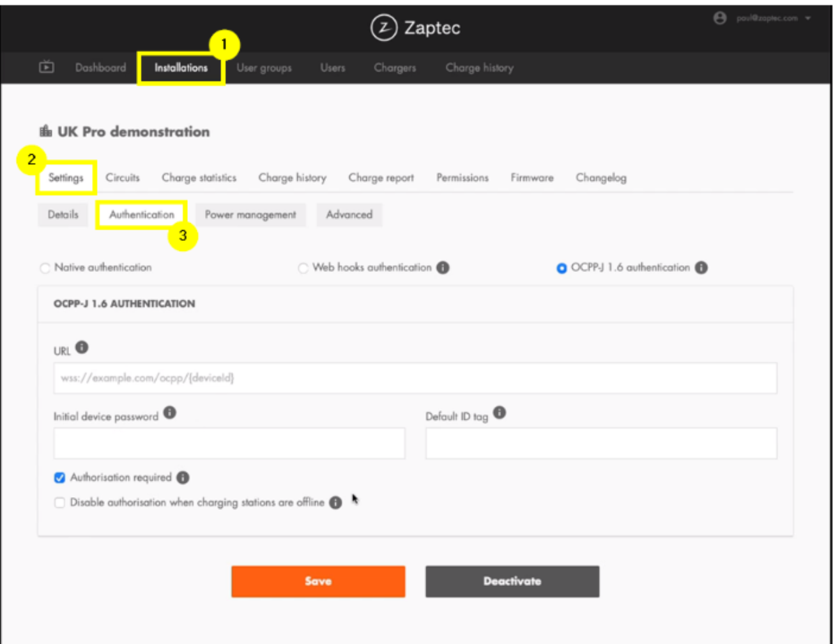
Task: Select OCPP-J 1.6 authentication radio button
Action: (x=562, y=268)
